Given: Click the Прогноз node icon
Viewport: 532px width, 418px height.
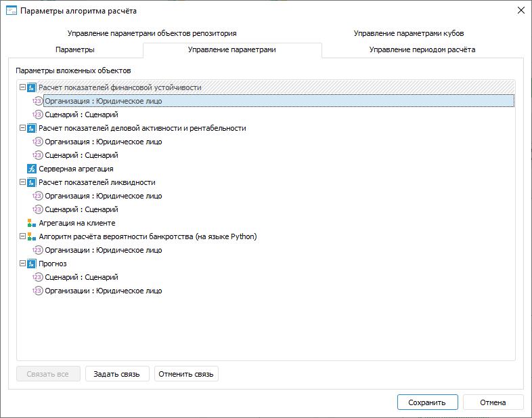Looking at the screenshot, I should click(x=31, y=264).
